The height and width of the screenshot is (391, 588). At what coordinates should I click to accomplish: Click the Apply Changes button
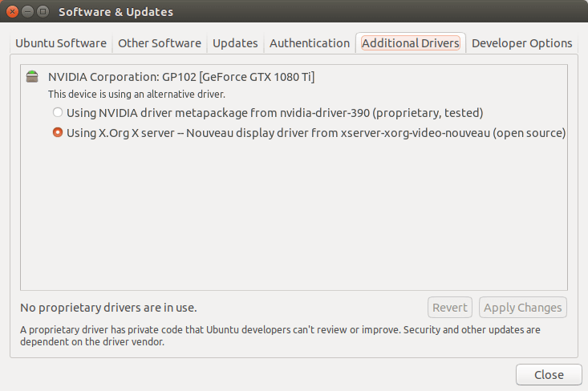tap(522, 308)
